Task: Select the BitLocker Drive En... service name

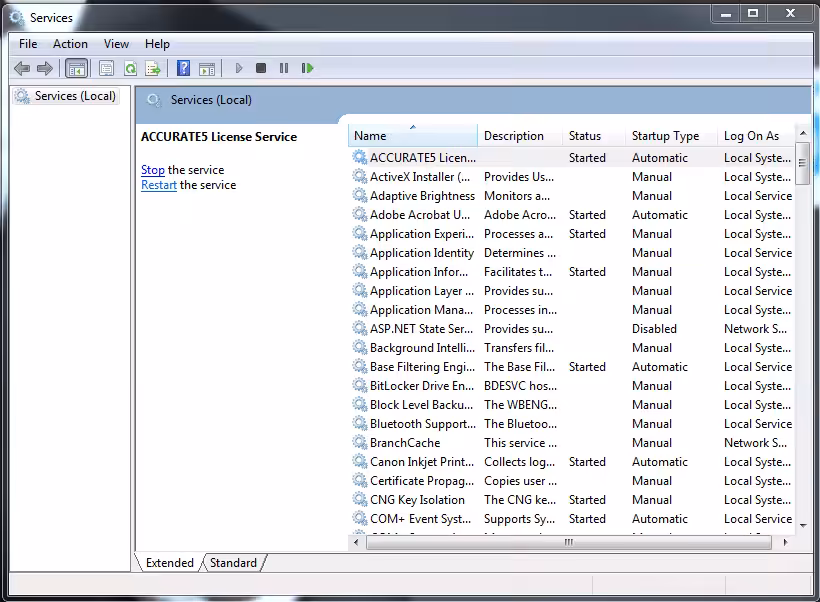Action: pyautogui.click(x=422, y=385)
